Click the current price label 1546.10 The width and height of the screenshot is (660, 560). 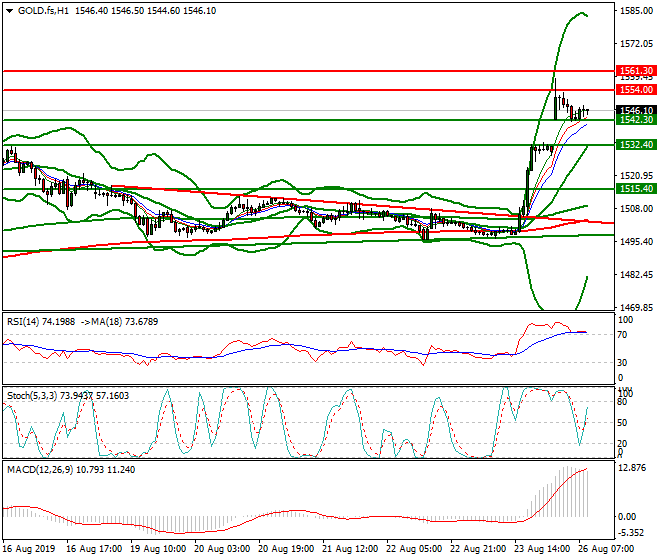coord(636,110)
